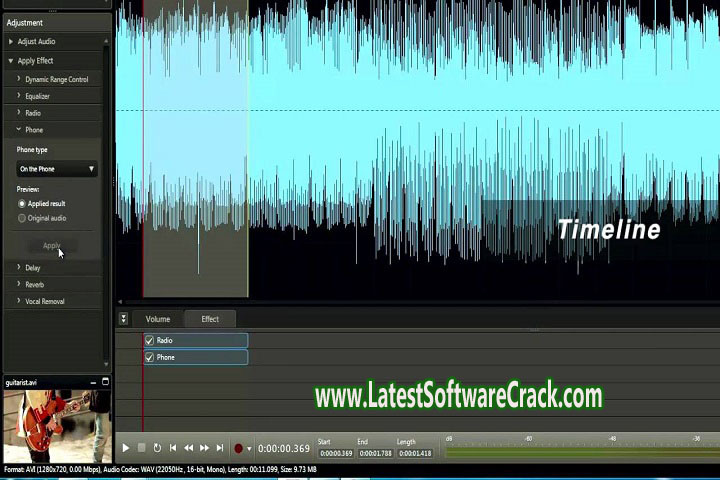Click the rewind icon

pos(188,447)
